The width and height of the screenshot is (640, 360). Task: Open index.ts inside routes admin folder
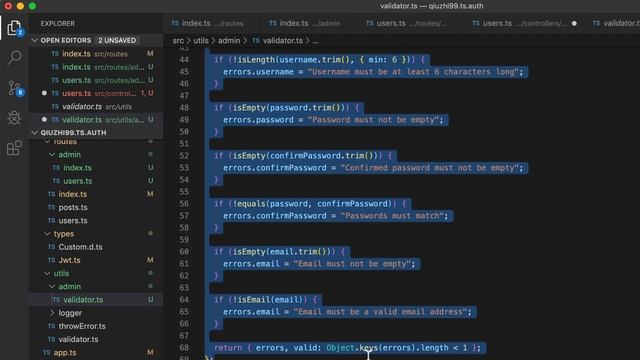pos(77,168)
